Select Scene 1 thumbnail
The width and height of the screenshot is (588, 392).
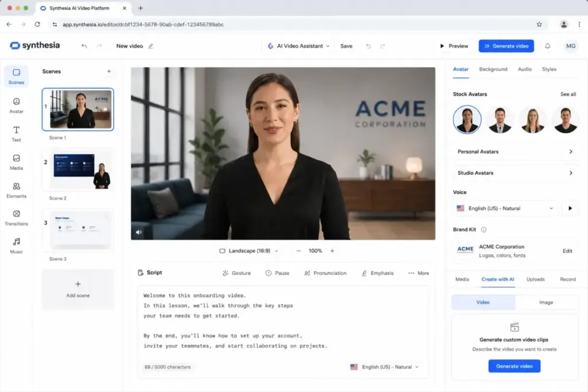pyautogui.click(x=78, y=110)
